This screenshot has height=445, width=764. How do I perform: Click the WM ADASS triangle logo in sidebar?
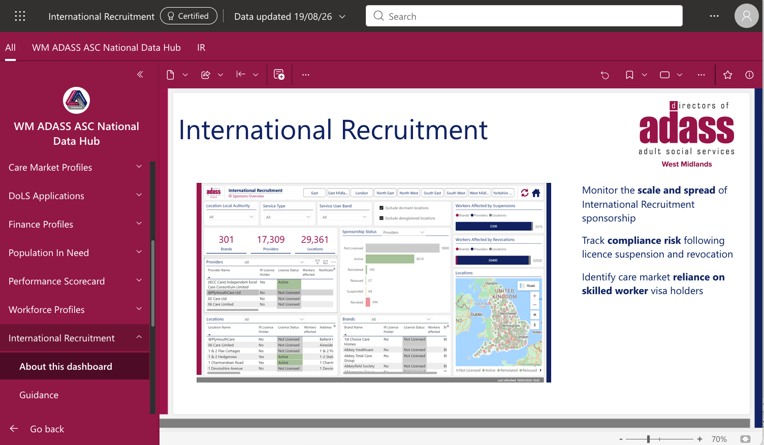[76, 100]
